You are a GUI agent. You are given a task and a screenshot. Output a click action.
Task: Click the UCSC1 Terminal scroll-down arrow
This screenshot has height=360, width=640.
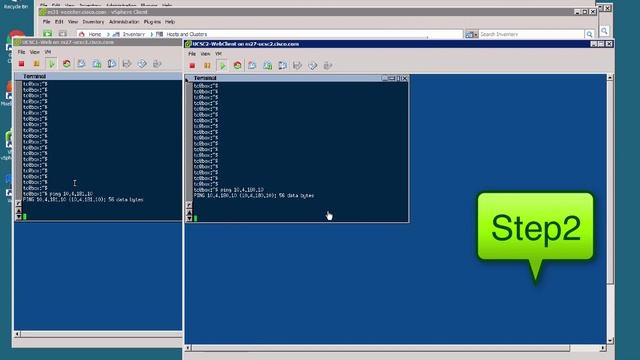18,217
